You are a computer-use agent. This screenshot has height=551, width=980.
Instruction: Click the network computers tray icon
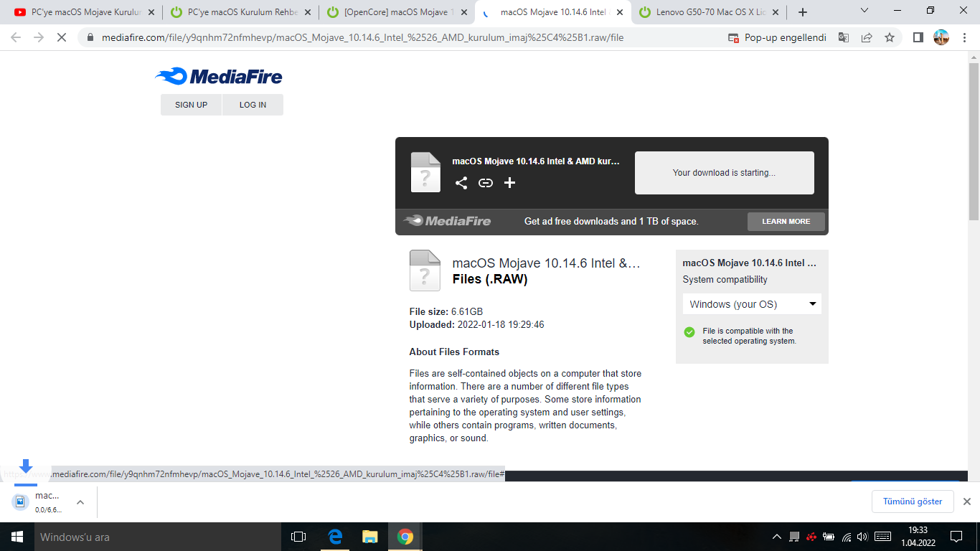click(794, 537)
